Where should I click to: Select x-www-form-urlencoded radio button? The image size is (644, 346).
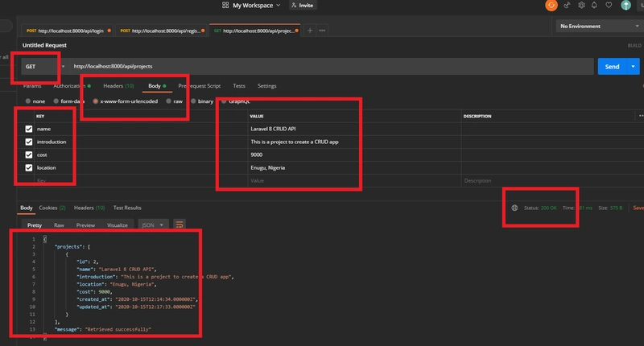[95, 101]
